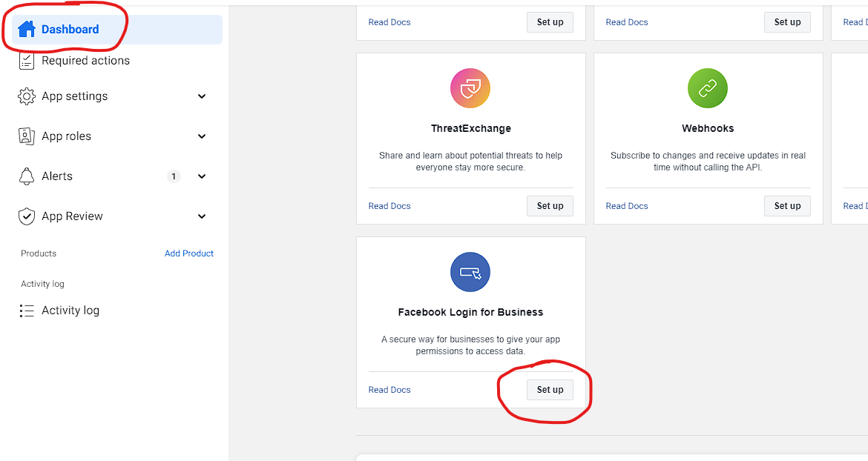868x461 pixels.
Task: Click the Alerts count badge showing 1
Action: tap(174, 176)
